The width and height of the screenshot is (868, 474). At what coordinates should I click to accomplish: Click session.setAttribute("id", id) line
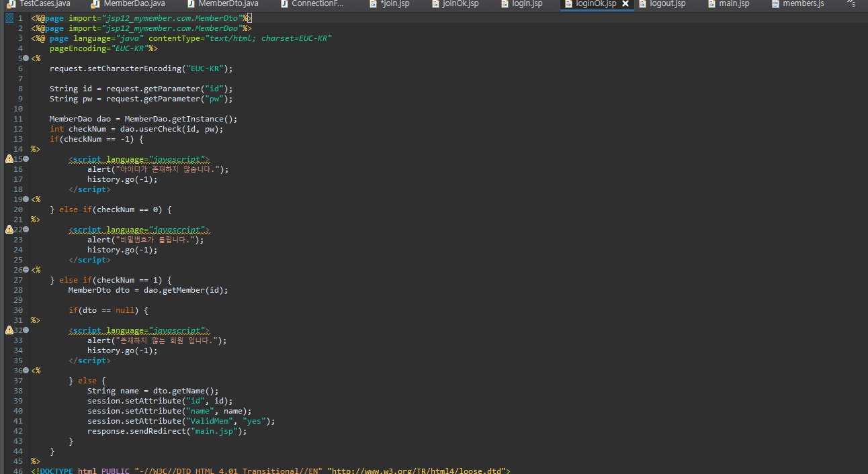tap(160, 401)
